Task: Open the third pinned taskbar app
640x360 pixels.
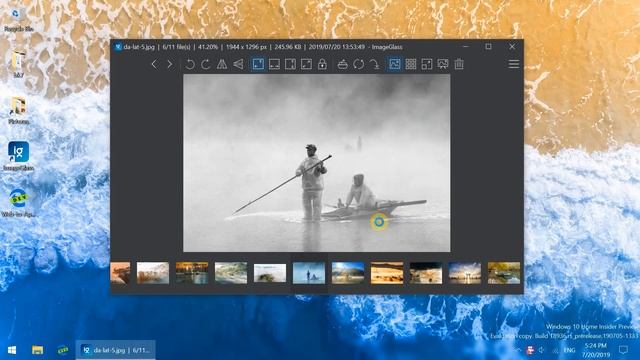Action: point(62,350)
